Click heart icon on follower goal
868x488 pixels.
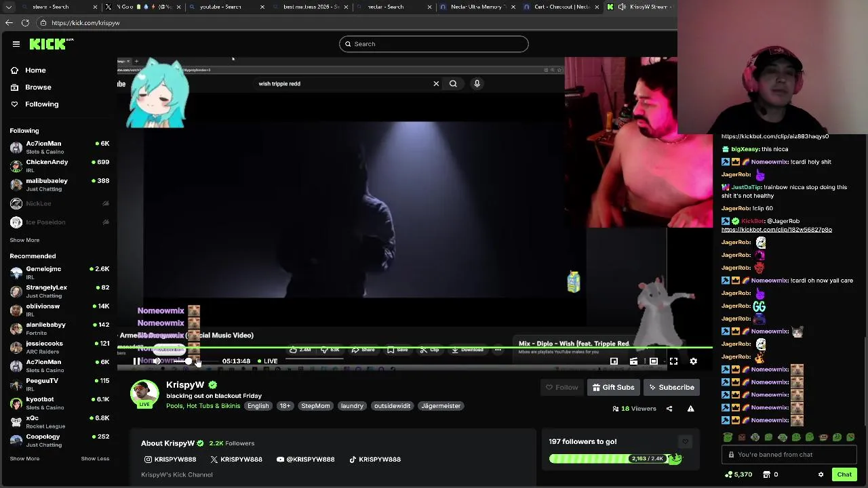pyautogui.click(x=685, y=442)
